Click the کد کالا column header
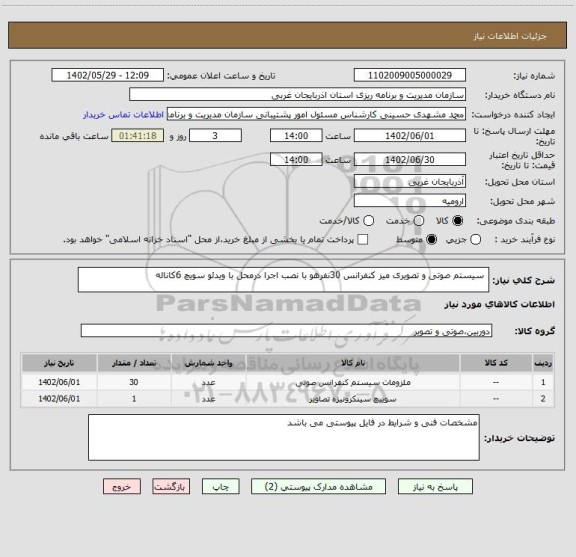The width and height of the screenshot is (576, 557). coord(496,363)
